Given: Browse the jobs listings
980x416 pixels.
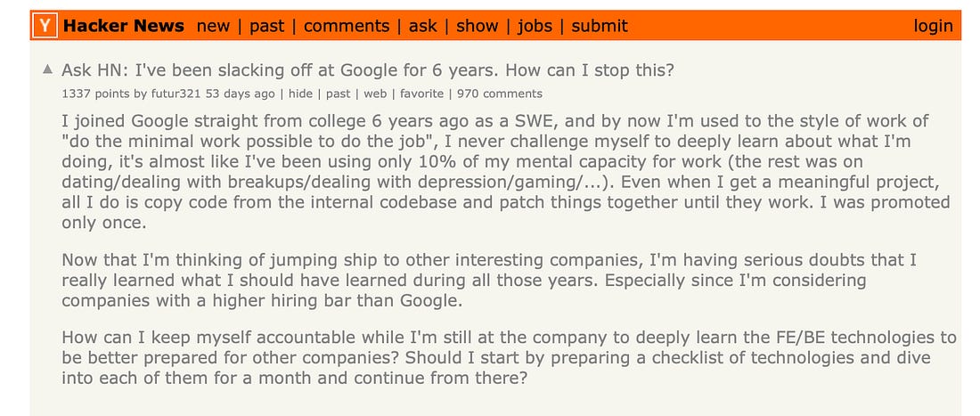Looking at the screenshot, I should (535, 26).
